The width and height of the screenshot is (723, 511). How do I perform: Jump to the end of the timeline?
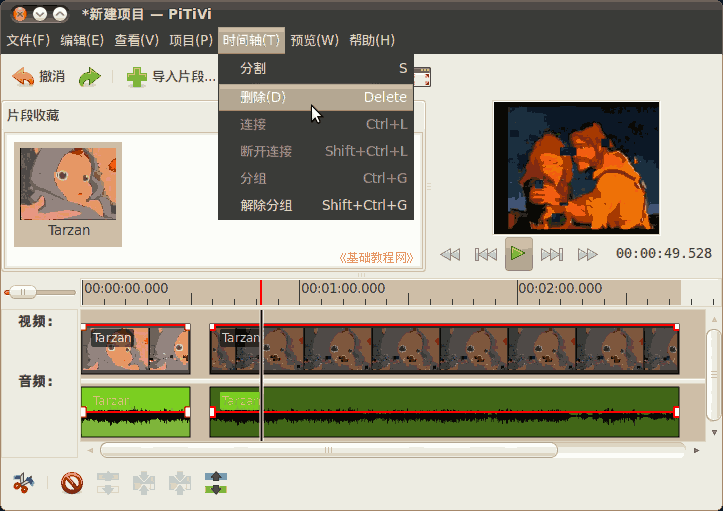tap(552, 254)
